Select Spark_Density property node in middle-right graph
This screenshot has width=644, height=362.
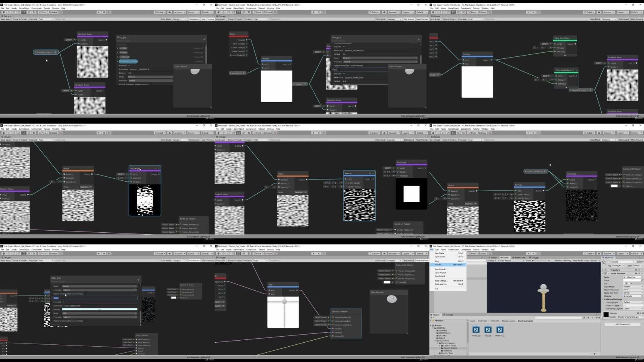(x=536, y=171)
